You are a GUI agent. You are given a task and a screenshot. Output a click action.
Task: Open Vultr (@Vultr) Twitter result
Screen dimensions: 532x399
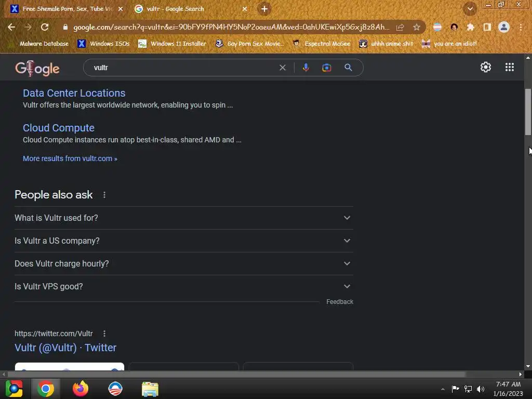pyautogui.click(x=65, y=348)
